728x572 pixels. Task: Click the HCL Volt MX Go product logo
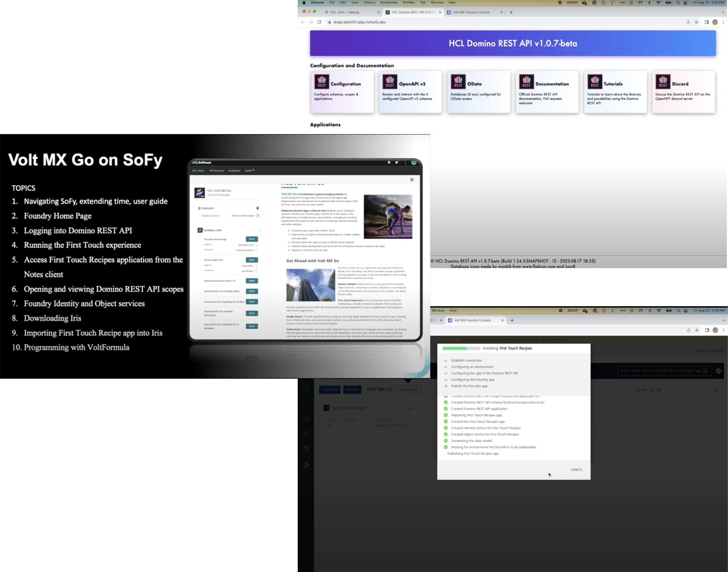point(200,192)
